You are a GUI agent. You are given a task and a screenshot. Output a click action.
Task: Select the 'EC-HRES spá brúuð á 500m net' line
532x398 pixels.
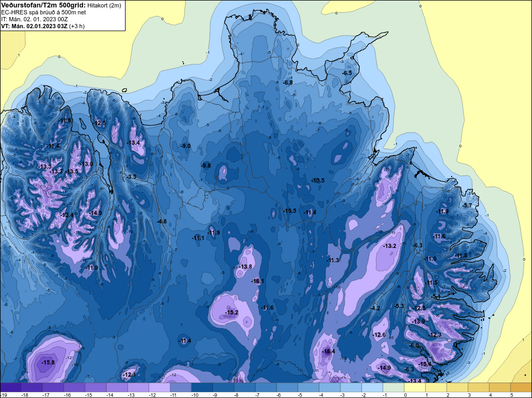(43, 12)
